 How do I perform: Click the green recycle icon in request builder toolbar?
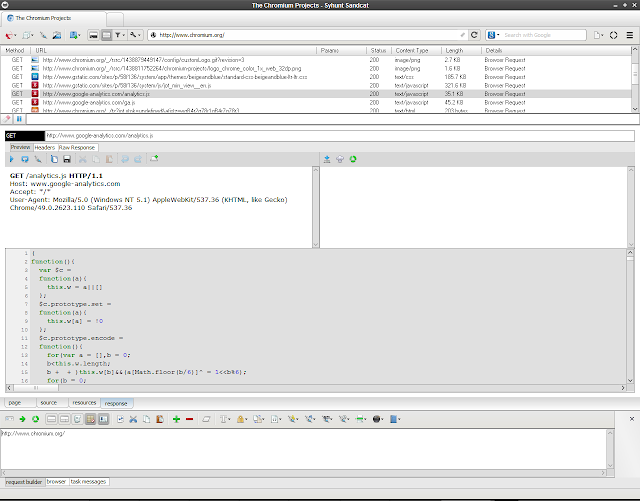[36, 419]
